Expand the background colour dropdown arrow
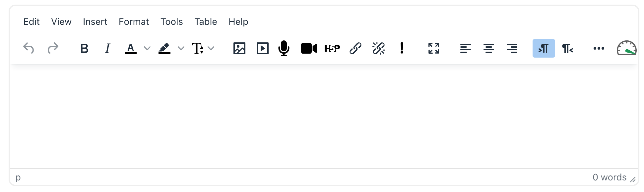 pyautogui.click(x=181, y=48)
